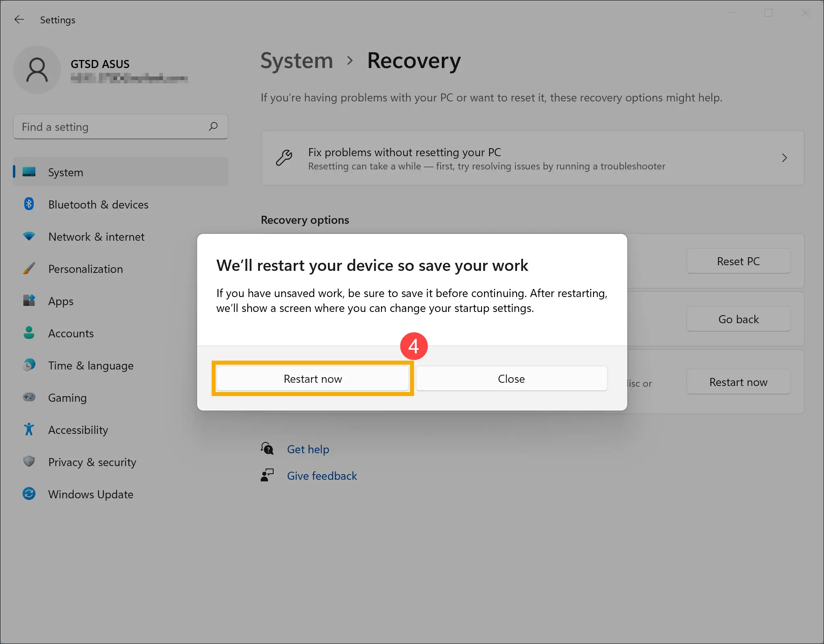Select Apps from the sidebar
The height and width of the screenshot is (644, 824).
point(60,301)
